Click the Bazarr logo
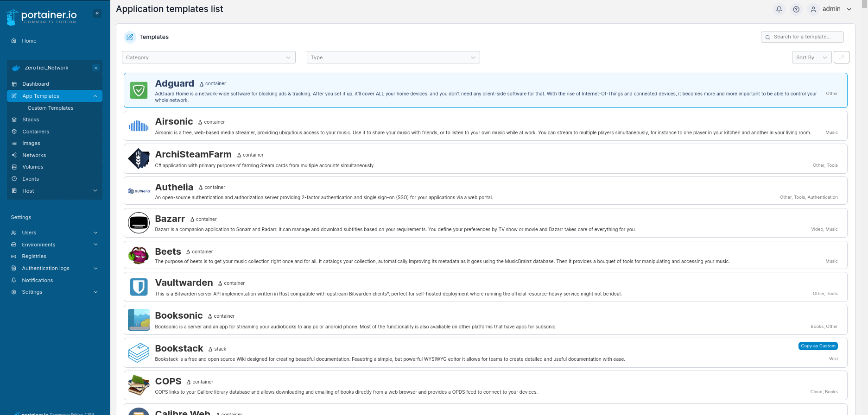The height and width of the screenshot is (415, 868). [139, 223]
